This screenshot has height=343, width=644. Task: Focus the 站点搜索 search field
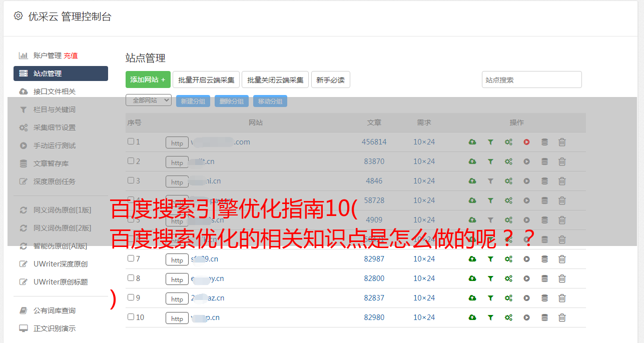[532, 79]
